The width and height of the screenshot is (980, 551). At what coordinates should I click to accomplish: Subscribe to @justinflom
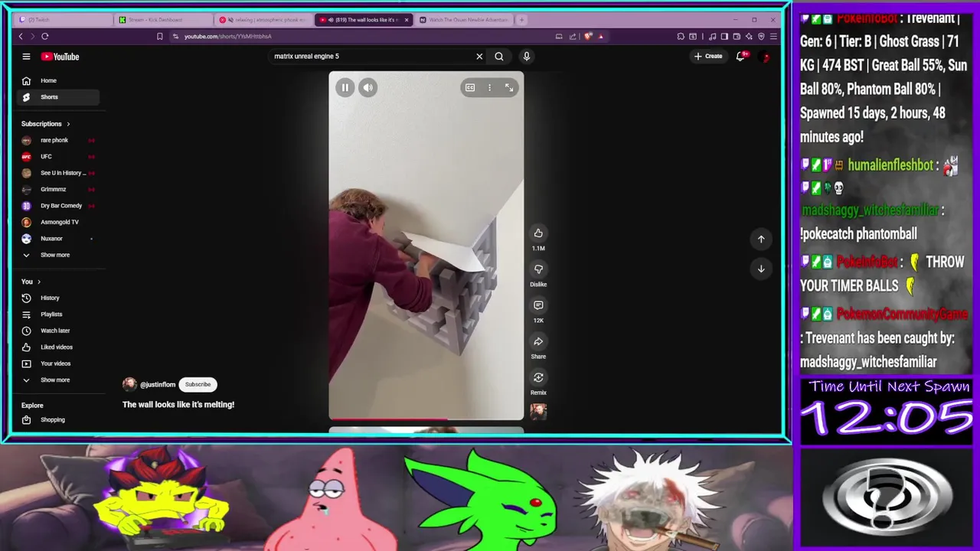[198, 384]
